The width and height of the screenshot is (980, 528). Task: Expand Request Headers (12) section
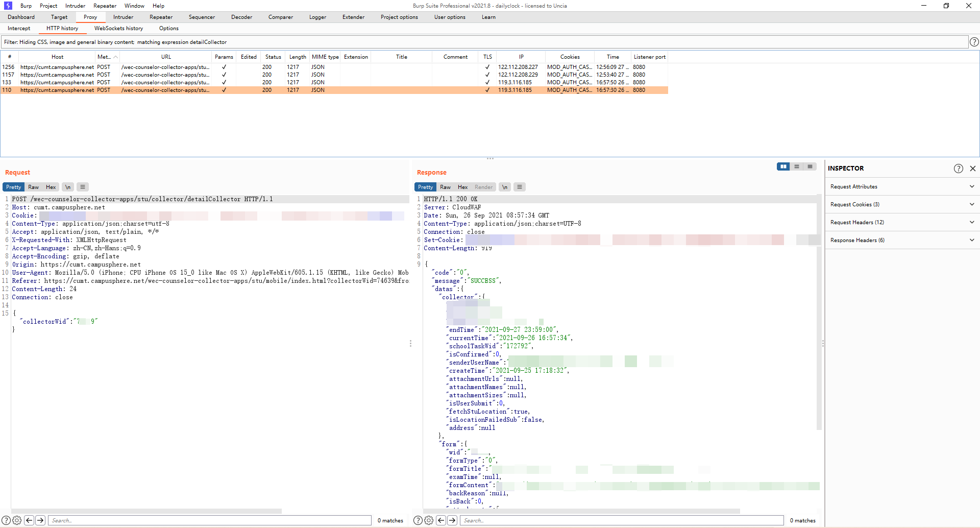(x=902, y=222)
